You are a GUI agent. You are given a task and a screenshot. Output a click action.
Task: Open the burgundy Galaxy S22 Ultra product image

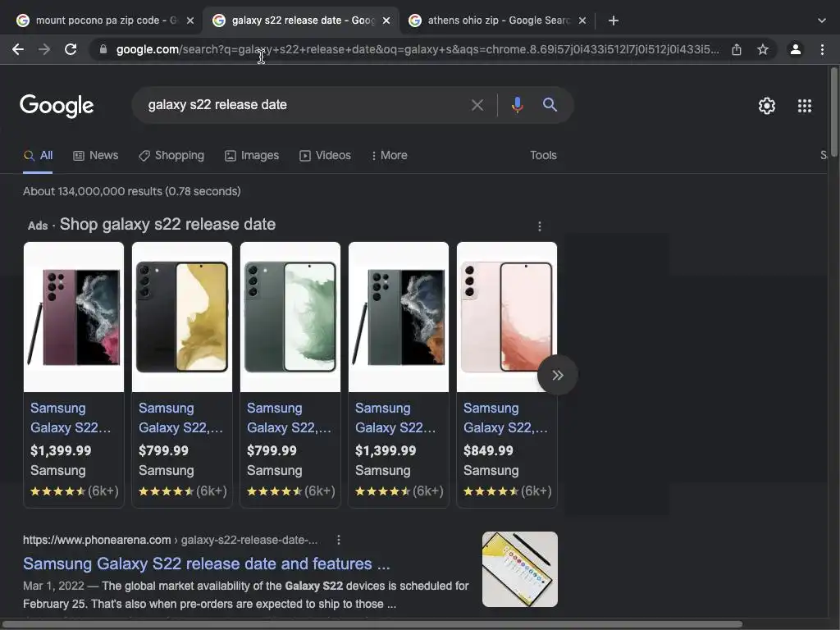pos(74,317)
